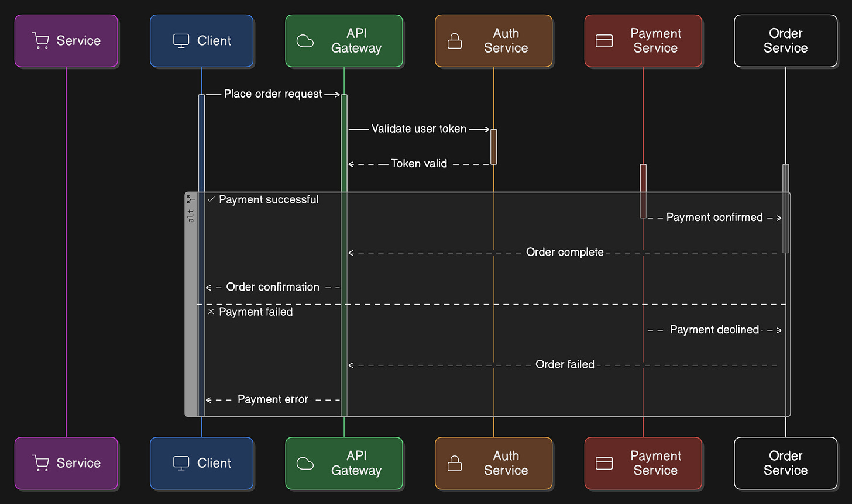The width and height of the screenshot is (852, 504).
Task: Click the cart icon in top Service box
Action: (40, 41)
